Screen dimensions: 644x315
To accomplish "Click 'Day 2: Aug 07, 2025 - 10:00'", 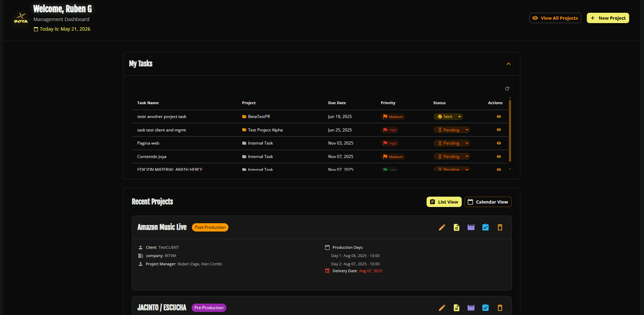I will tap(355, 264).
